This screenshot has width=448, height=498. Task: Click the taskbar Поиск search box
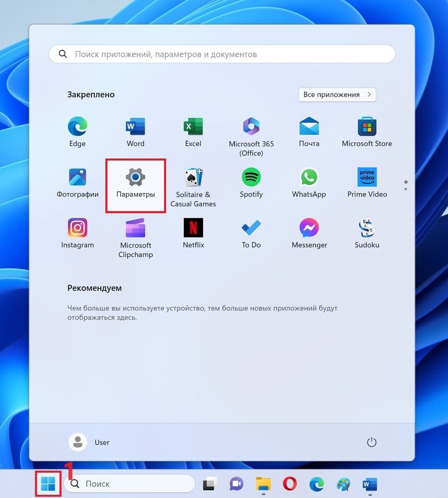click(129, 484)
